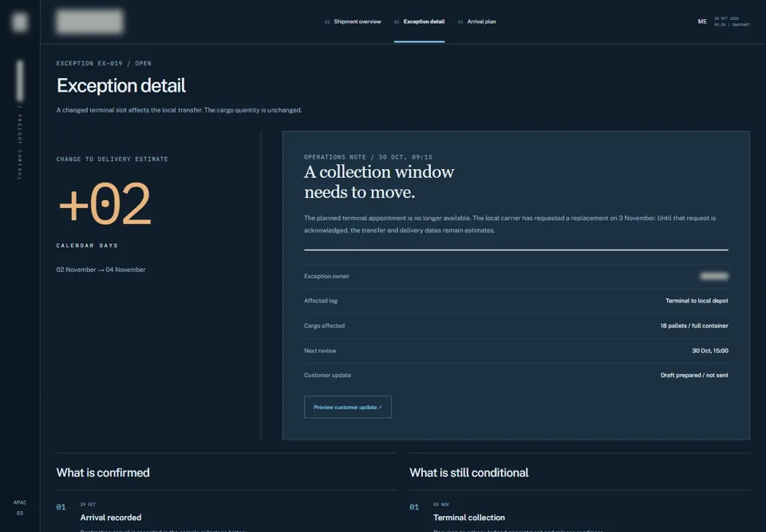Click the Terminal to local depot value

[x=697, y=301]
